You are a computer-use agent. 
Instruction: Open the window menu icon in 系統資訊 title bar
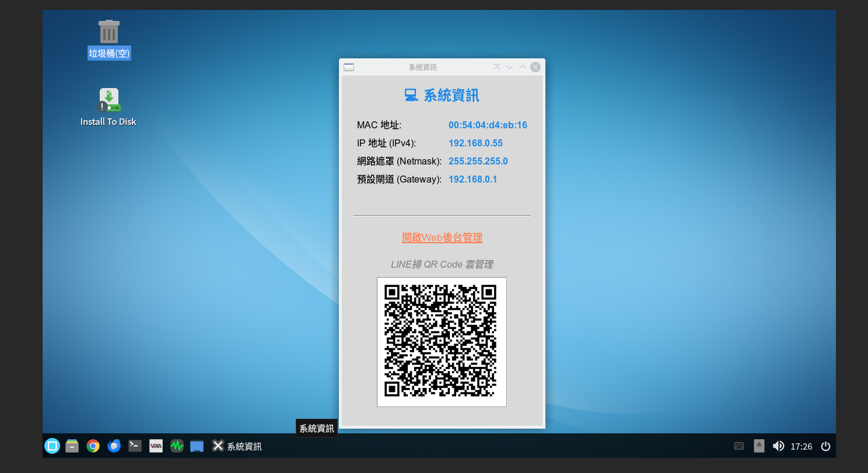pyautogui.click(x=349, y=67)
